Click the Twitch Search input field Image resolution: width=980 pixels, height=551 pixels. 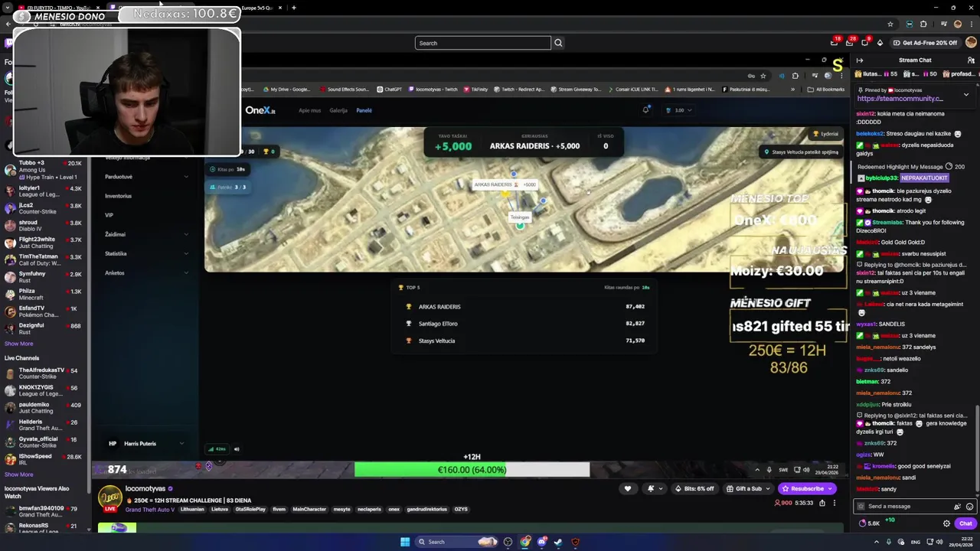coord(483,43)
